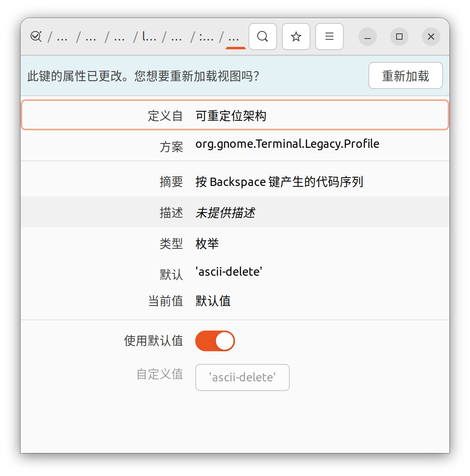The image size is (470, 476).
Task: Click the 默认 value 'ascii-delete' text
Action: click(229, 272)
